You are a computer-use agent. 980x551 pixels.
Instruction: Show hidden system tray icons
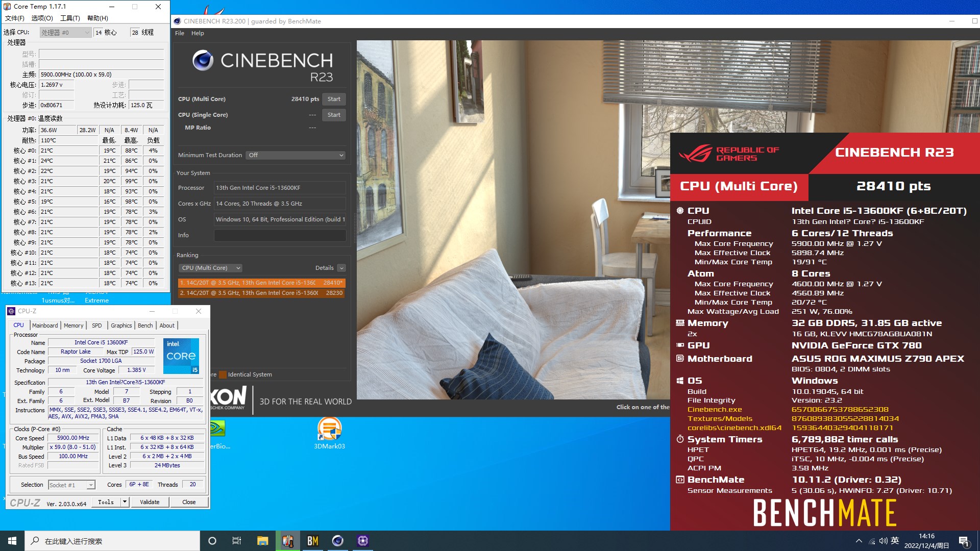[859, 541]
